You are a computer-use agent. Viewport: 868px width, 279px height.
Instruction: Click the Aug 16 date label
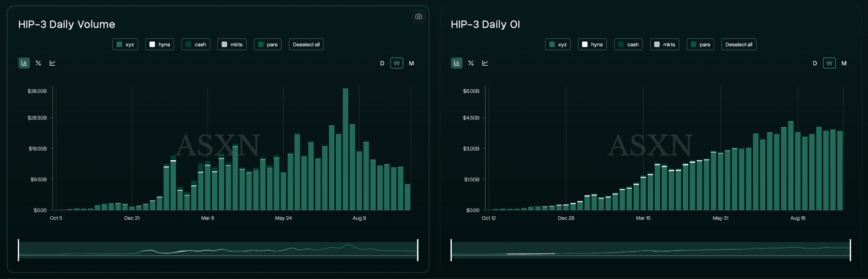click(x=798, y=218)
